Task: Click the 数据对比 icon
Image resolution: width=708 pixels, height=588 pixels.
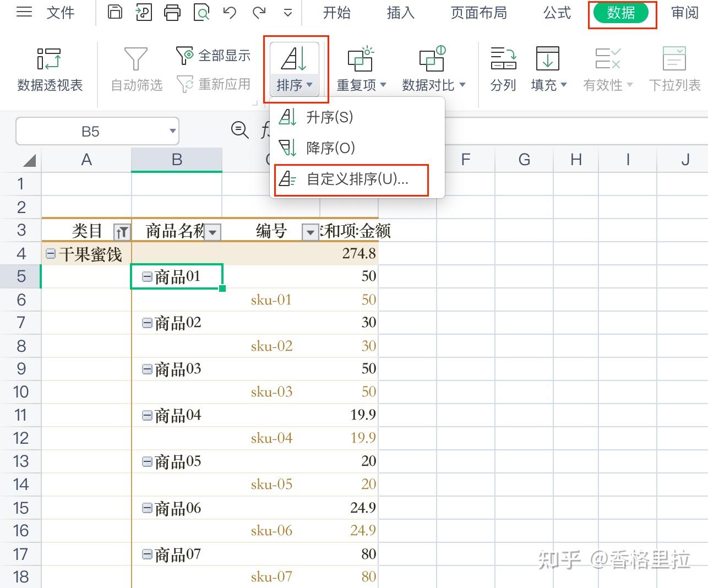Action: pyautogui.click(x=433, y=58)
